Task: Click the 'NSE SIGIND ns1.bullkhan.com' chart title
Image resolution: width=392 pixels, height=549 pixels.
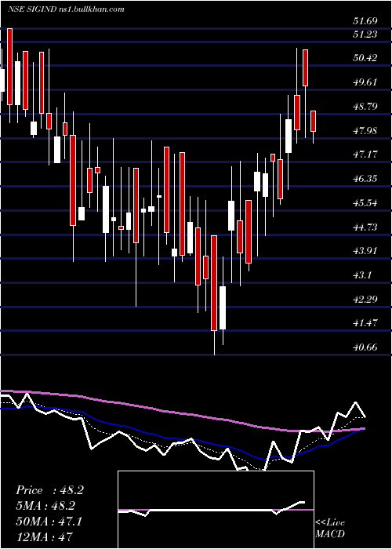Action: [66, 9]
